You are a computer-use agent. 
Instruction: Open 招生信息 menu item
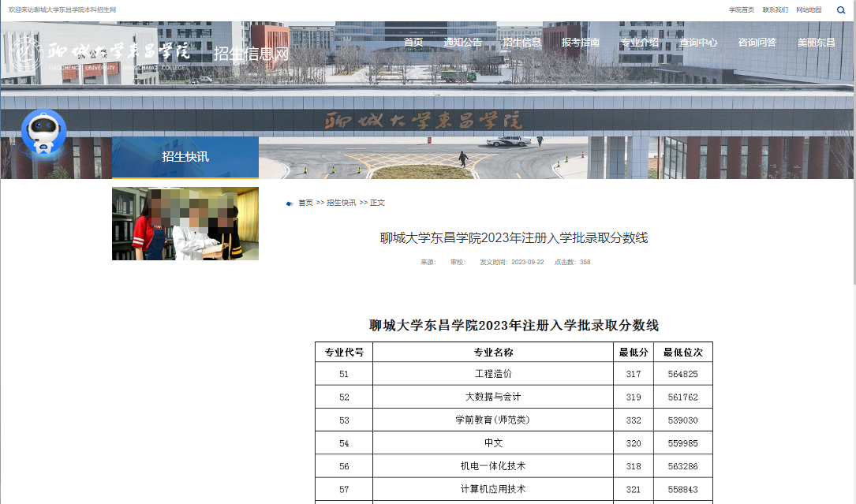(521, 42)
